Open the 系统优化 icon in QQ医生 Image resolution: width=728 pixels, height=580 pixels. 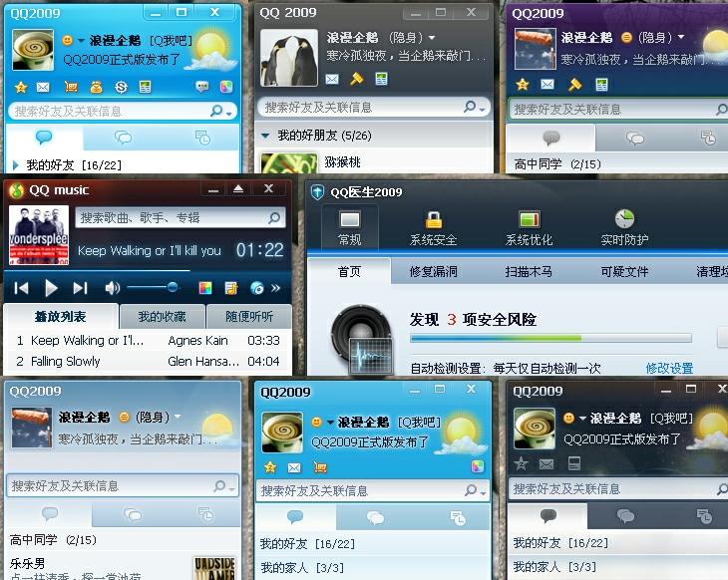529,219
